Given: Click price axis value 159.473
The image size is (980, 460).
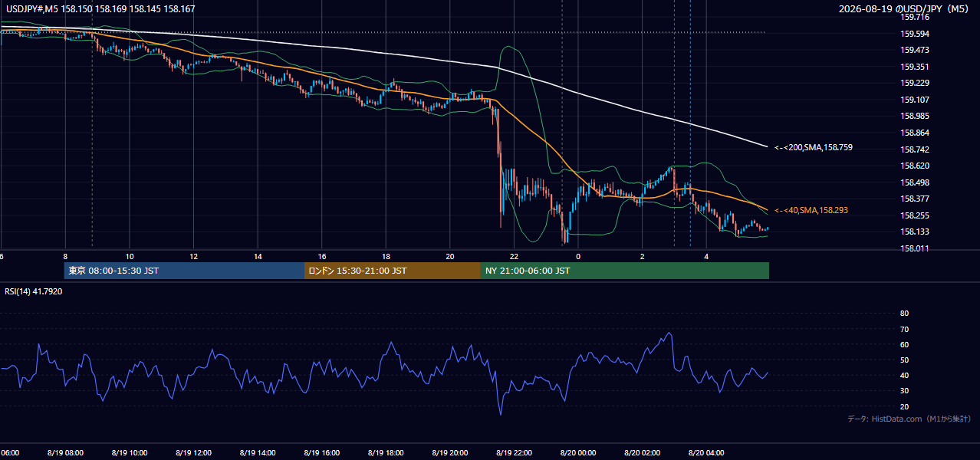Looking at the screenshot, I should tap(915, 50).
